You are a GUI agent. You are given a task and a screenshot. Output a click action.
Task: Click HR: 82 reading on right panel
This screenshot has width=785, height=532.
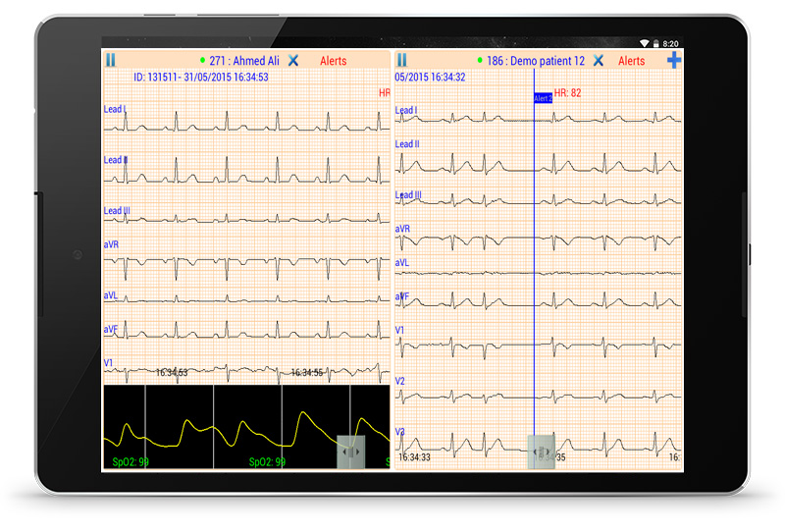568,93
